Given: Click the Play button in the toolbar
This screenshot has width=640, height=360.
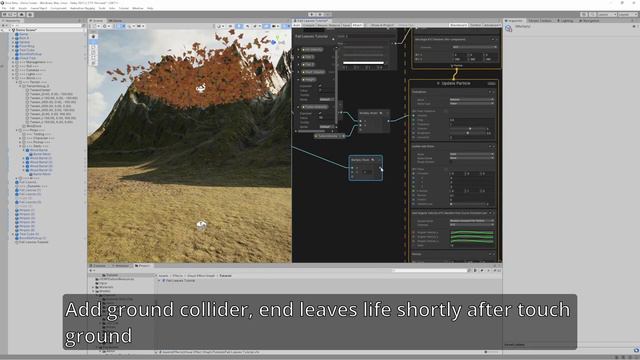Looking at the screenshot, I should [x=312, y=15].
